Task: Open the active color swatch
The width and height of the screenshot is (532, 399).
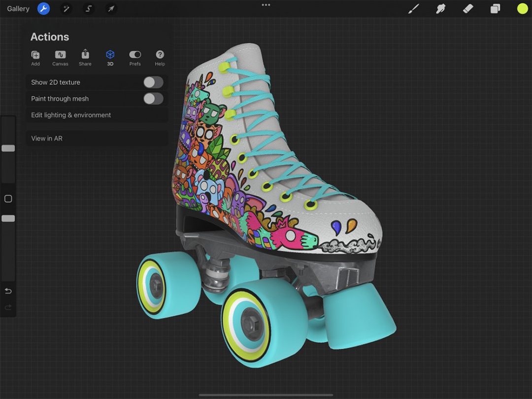Action: click(x=522, y=8)
